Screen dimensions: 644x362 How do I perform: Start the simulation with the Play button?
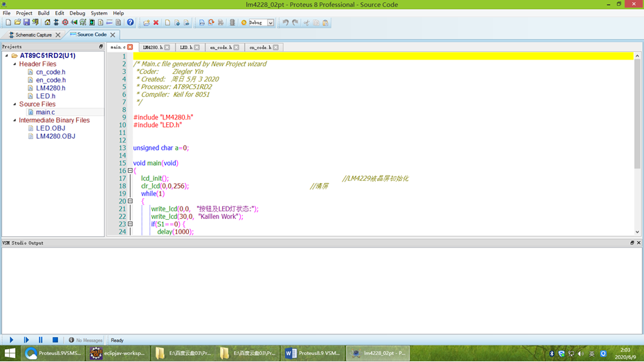coord(12,340)
